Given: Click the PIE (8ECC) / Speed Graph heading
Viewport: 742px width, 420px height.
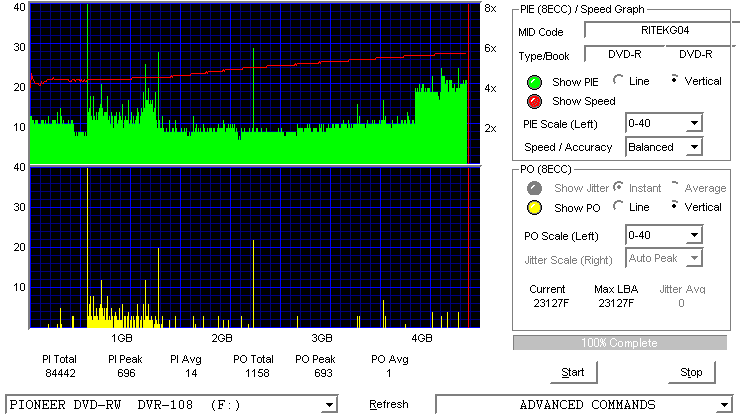Looking at the screenshot, I should 582,9.
